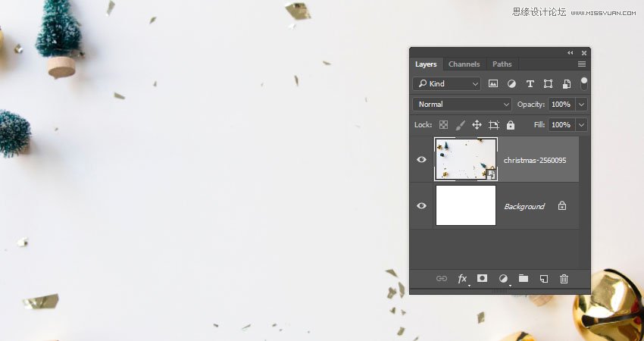644x341 pixels.
Task: Filter for shape layers icon
Action: click(548, 84)
